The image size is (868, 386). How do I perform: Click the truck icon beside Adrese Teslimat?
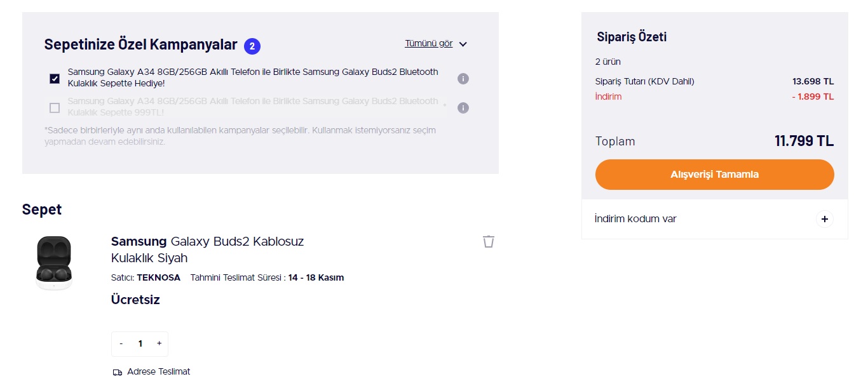(117, 372)
